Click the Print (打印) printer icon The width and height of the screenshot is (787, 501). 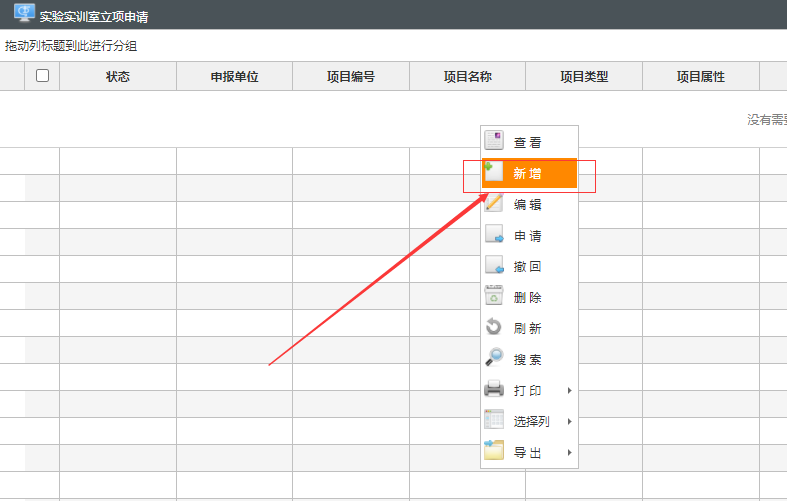(x=494, y=390)
